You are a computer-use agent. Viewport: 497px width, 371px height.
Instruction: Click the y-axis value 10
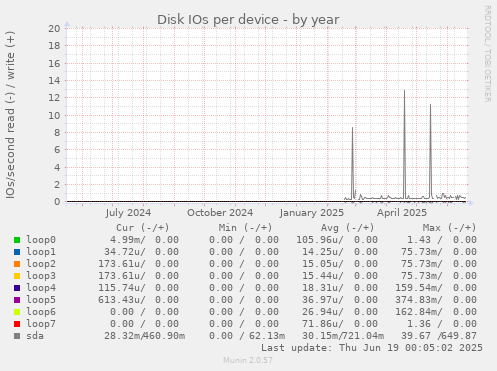click(54, 115)
